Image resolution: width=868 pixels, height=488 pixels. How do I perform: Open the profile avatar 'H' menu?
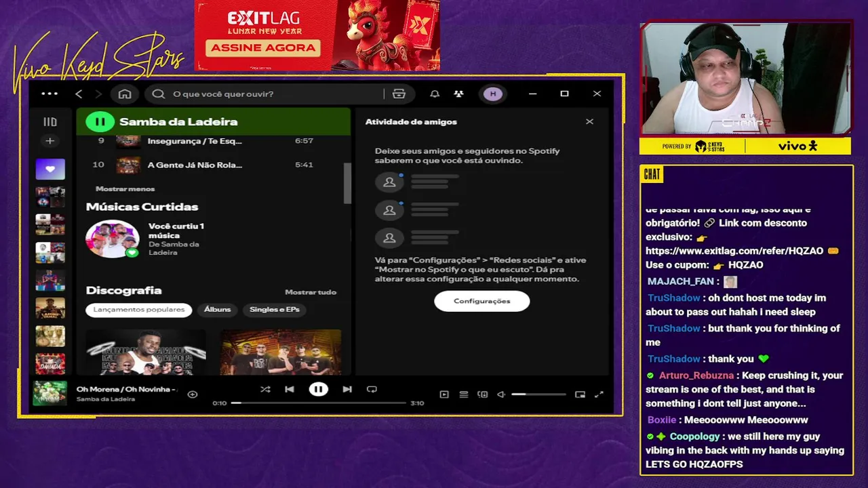click(493, 94)
